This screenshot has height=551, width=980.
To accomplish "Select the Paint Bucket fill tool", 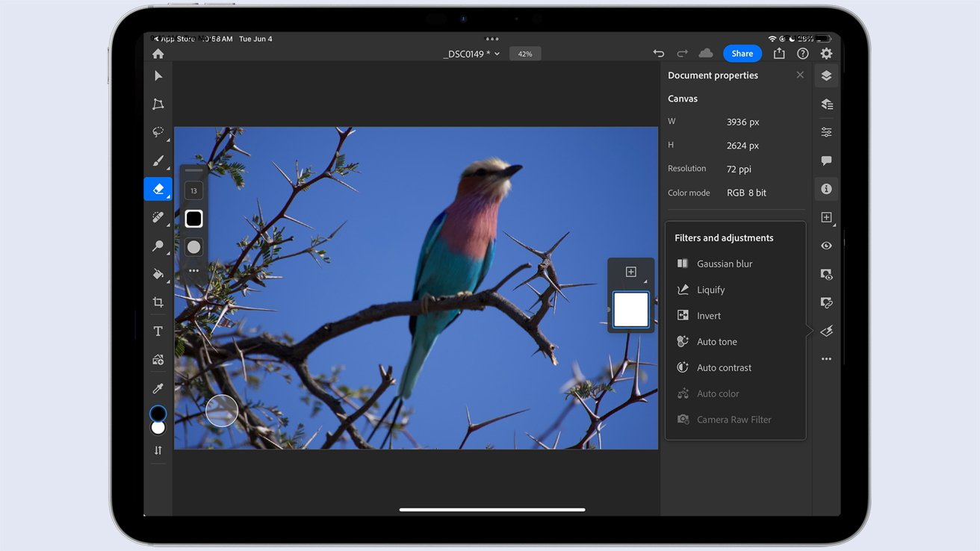I will pos(158,274).
